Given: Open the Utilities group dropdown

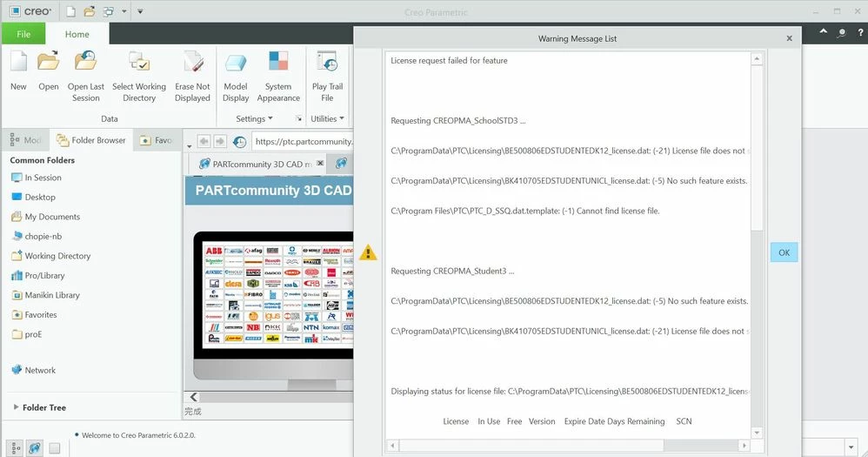Looking at the screenshot, I should point(327,118).
